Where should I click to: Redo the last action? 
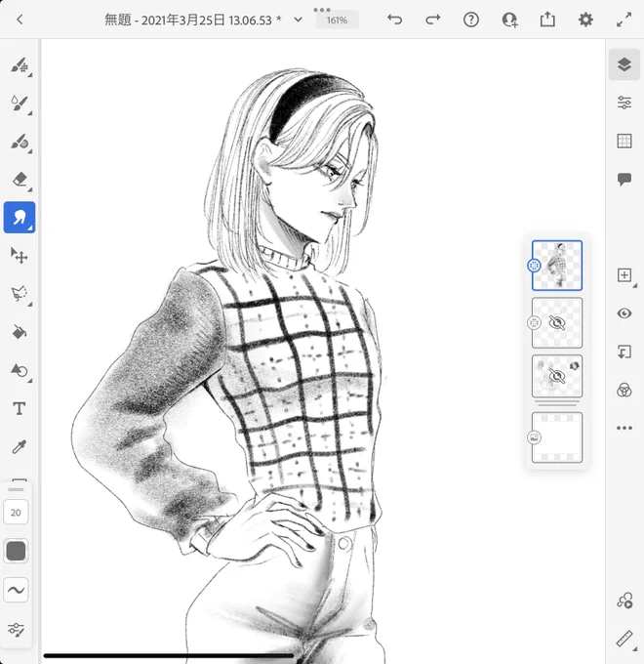coord(433,20)
